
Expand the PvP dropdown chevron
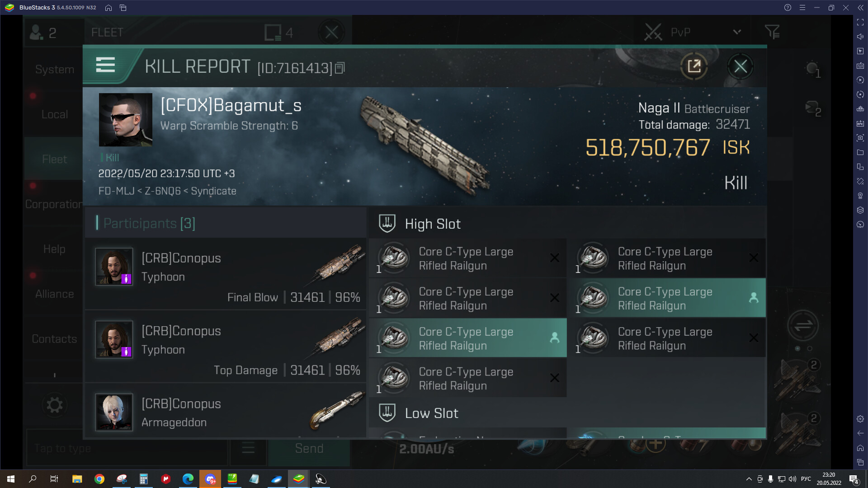[737, 32]
